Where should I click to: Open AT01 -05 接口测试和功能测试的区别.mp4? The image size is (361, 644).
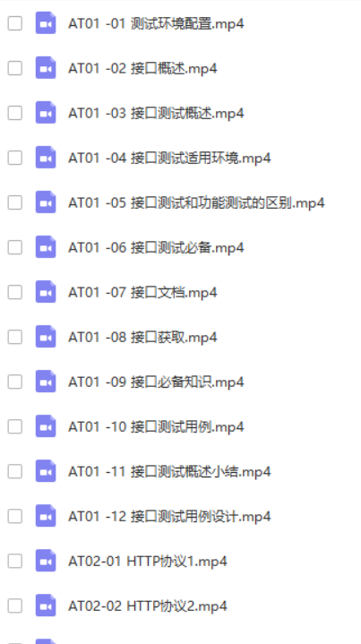[196, 202]
